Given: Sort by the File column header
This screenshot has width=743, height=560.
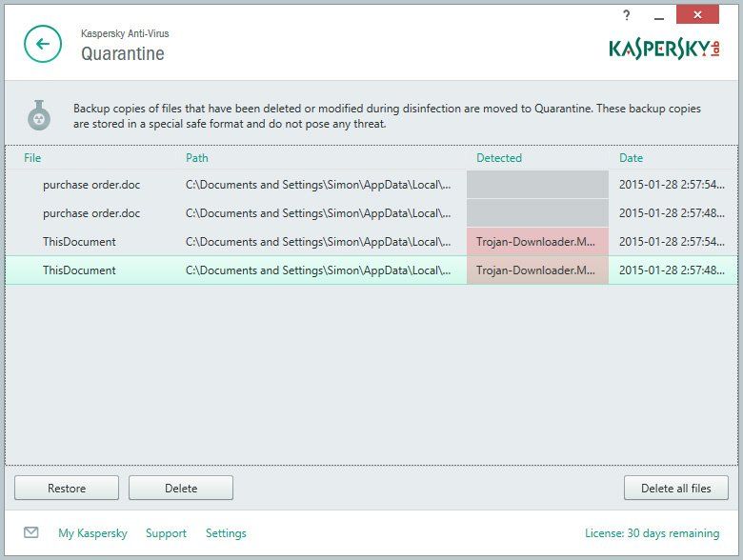Looking at the screenshot, I should [x=32, y=158].
